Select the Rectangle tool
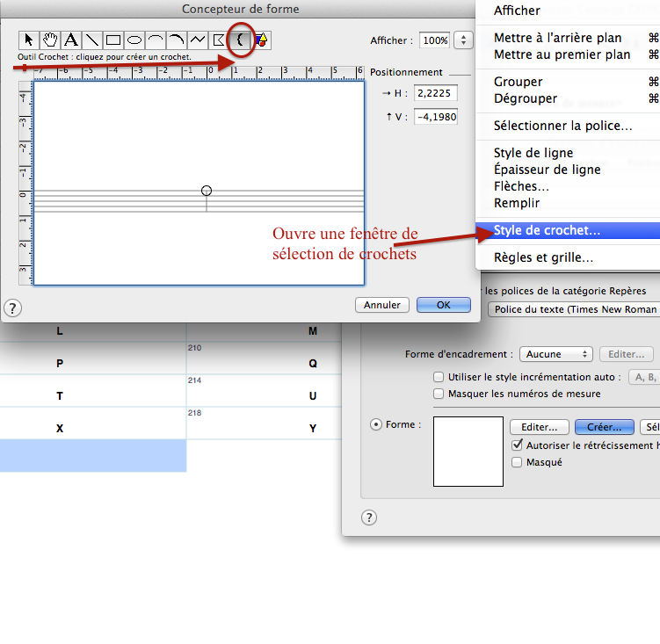Image resolution: width=660 pixels, height=644 pixels. (x=113, y=40)
